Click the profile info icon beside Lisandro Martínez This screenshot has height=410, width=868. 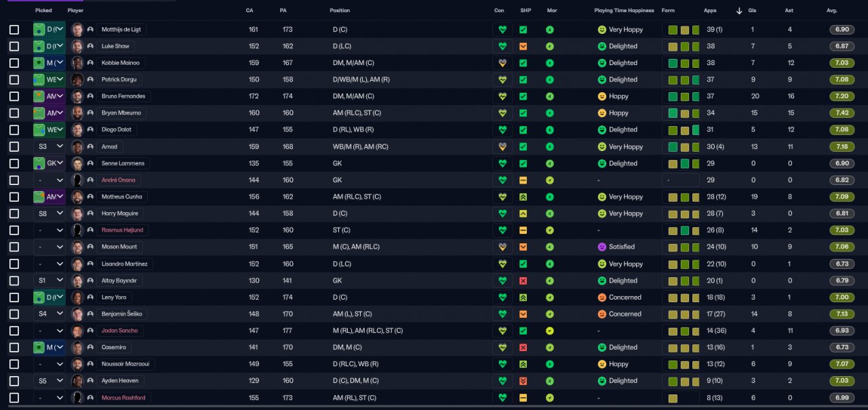click(x=90, y=264)
